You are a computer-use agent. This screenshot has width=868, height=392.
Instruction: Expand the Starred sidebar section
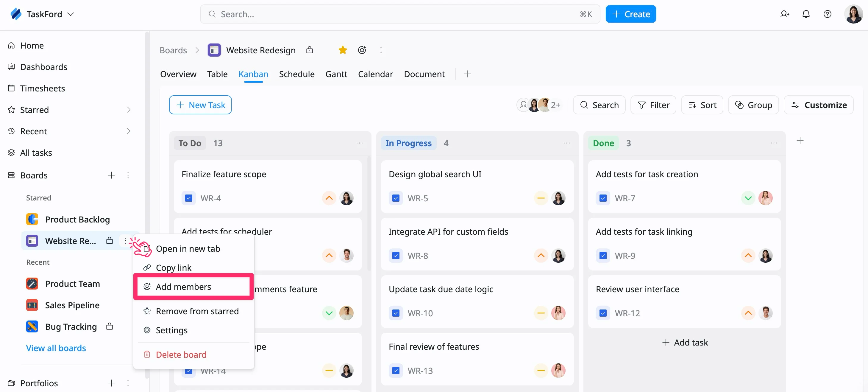click(x=128, y=110)
